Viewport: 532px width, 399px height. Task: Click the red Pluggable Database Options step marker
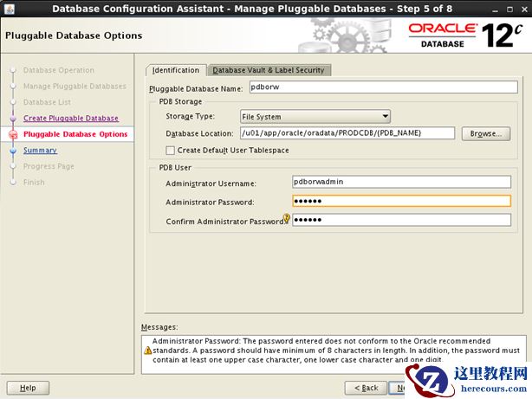pos(13,134)
